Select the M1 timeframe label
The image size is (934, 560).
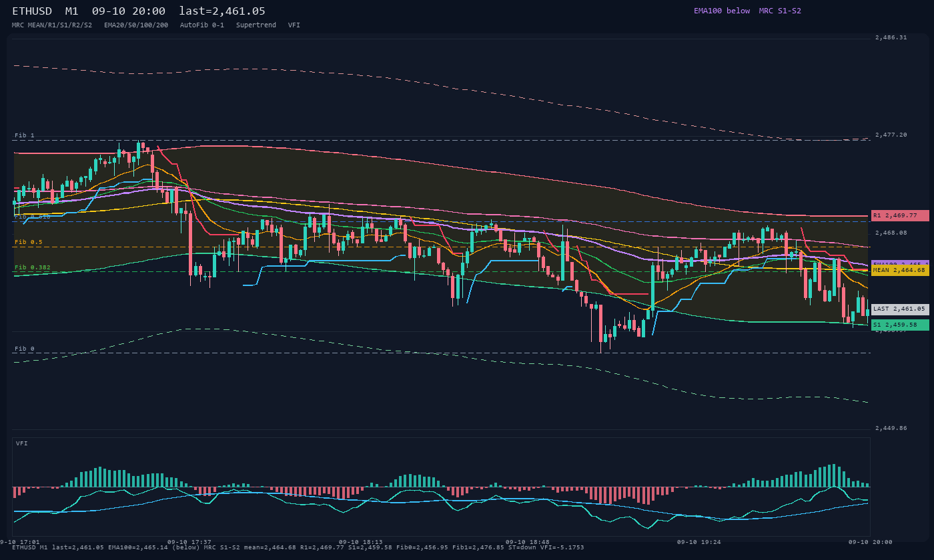pyautogui.click(x=72, y=11)
